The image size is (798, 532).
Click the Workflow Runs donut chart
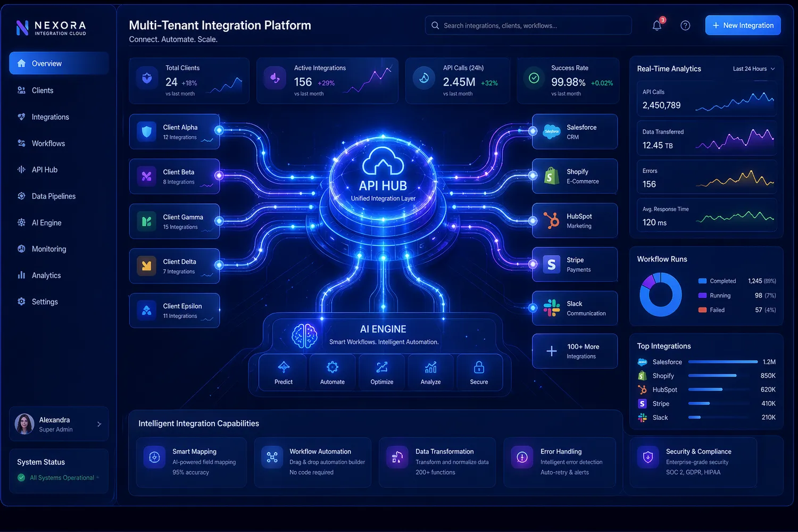[660, 294]
